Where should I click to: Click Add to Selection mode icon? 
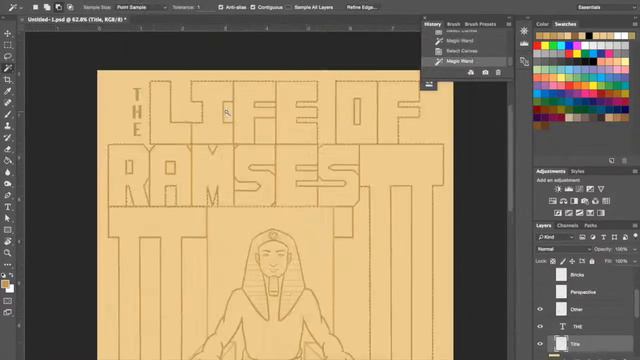[47, 7]
